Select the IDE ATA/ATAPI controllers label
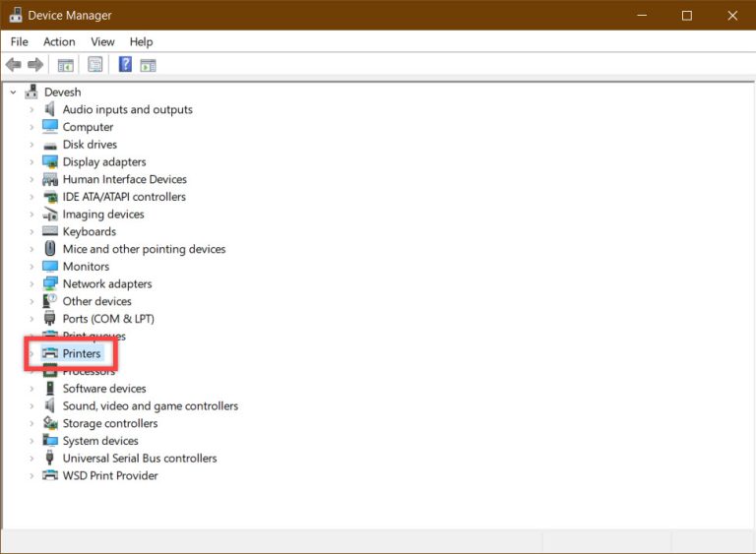The width and height of the screenshot is (756, 554). coord(124,197)
